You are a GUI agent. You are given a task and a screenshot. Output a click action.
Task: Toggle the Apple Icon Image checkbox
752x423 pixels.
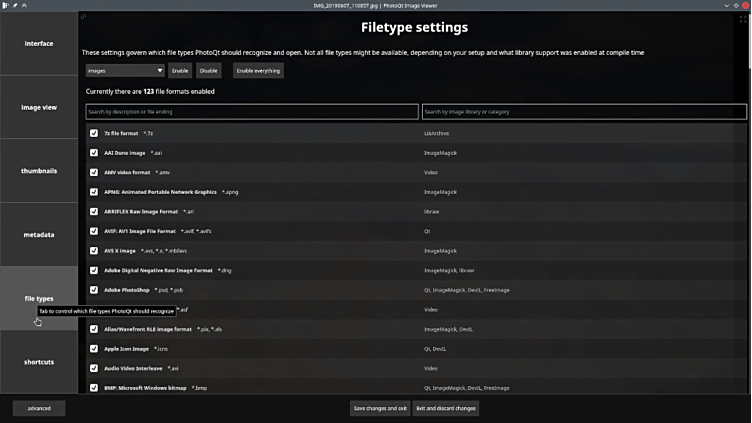tap(94, 349)
